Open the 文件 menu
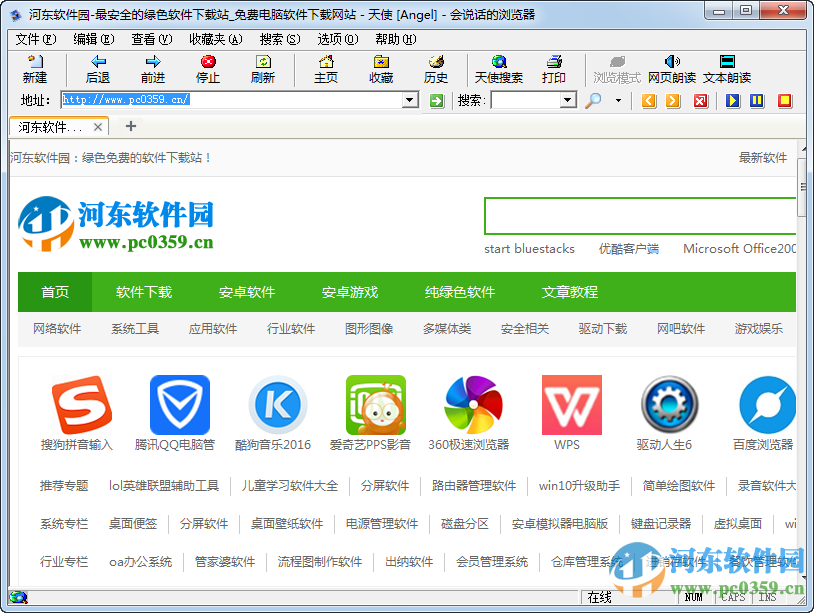 click(x=35, y=39)
